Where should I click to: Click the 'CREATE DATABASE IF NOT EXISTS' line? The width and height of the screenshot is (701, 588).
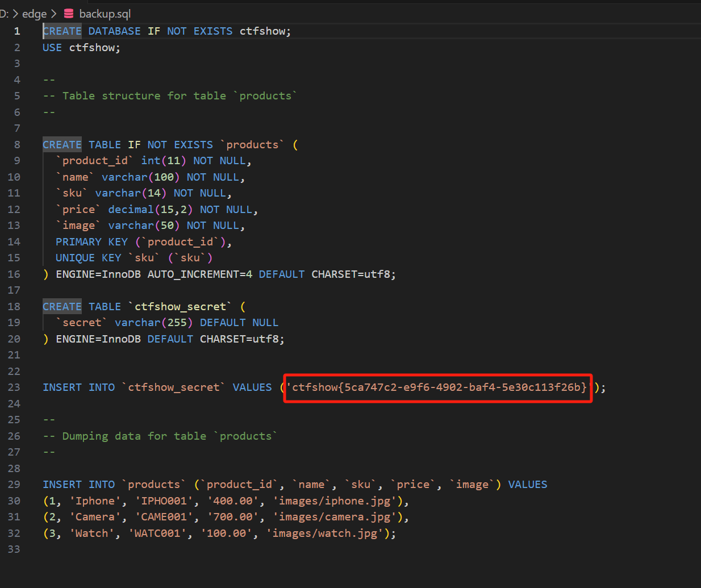(166, 31)
